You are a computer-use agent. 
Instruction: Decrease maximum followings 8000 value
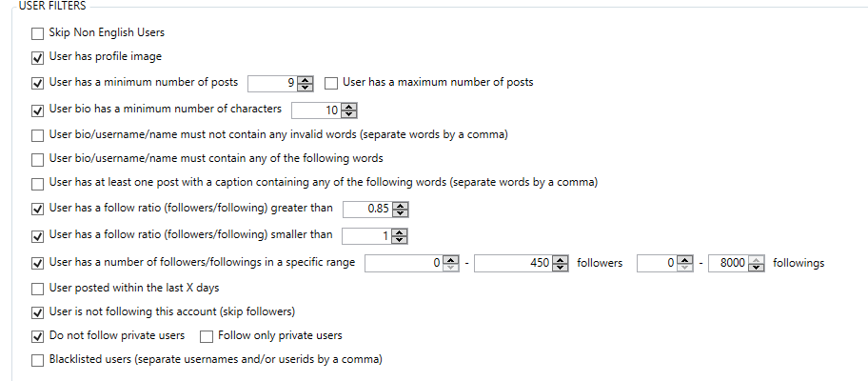pyautogui.click(x=757, y=267)
